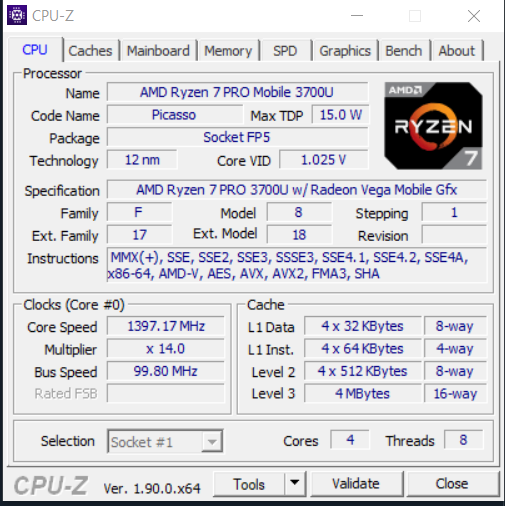Click the Tools button
Viewport: 505px width, 506px height.
249,484
